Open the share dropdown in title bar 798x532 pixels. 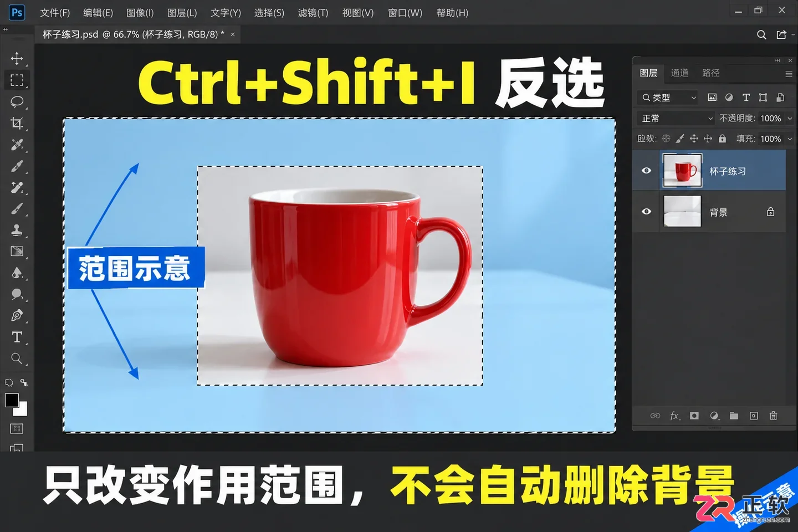[782, 35]
